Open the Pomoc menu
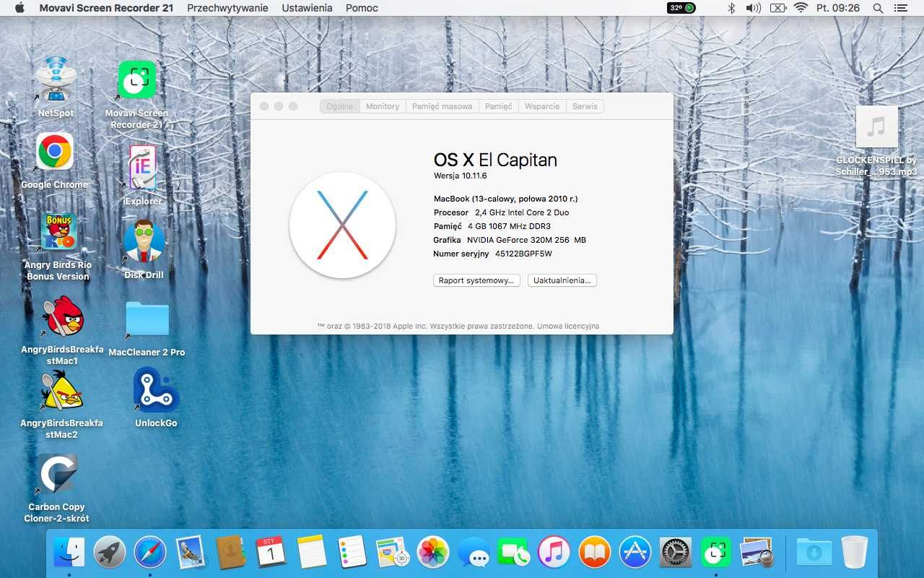Image resolution: width=924 pixels, height=578 pixels. (362, 8)
